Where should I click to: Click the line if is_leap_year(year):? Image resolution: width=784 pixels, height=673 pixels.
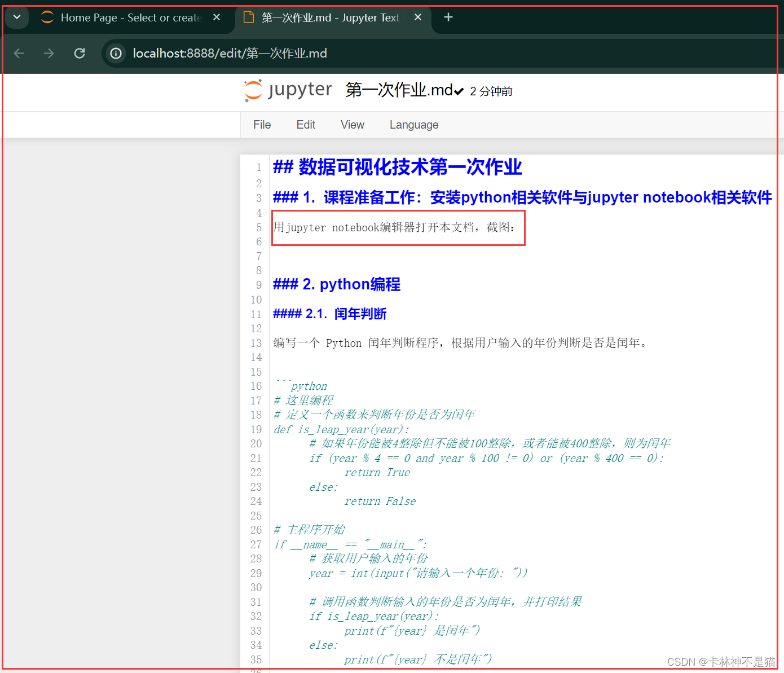pyautogui.click(x=374, y=616)
